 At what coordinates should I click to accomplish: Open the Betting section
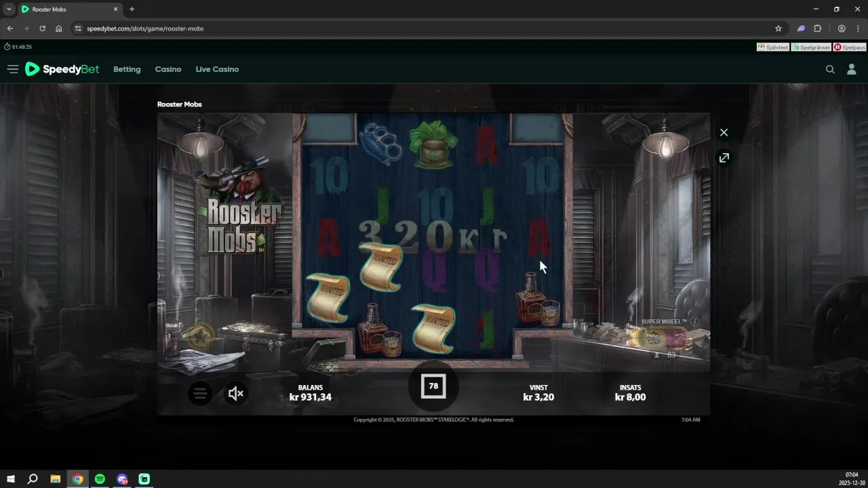[x=127, y=69]
